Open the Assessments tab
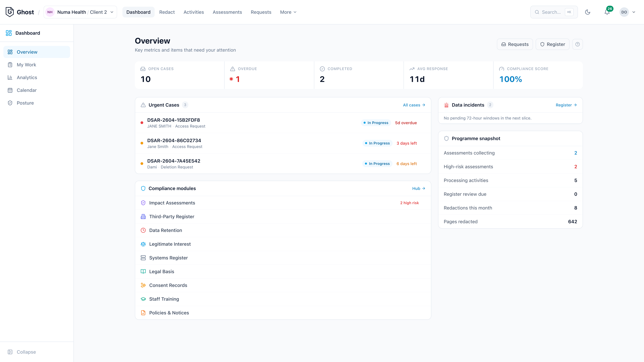This screenshot has height=362, width=644. 227,12
